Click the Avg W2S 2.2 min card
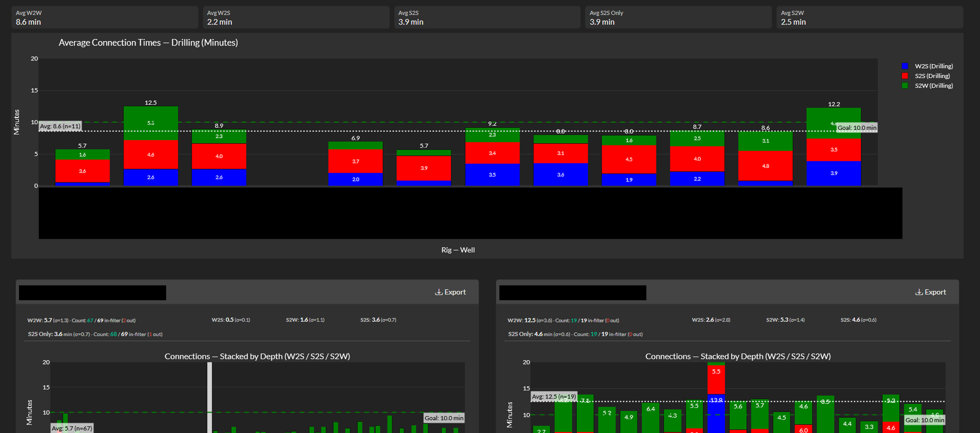Viewport: 980px width, 433px height. 296,17
